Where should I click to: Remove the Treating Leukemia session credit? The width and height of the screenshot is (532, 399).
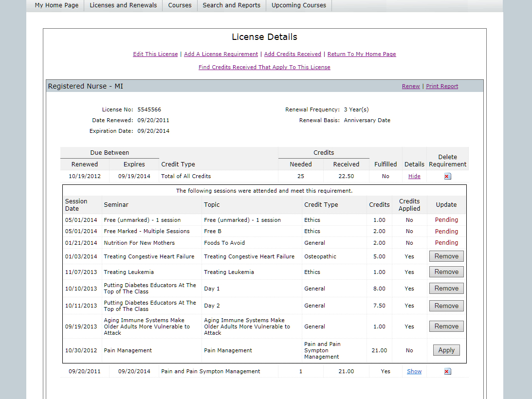pyautogui.click(x=446, y=272)
